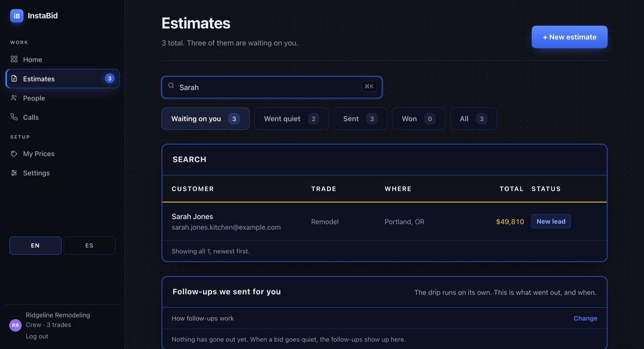Switch language to ES
The height and width of the screenshot is (349, 644).
pyautogui.click(x=89, y=246)
